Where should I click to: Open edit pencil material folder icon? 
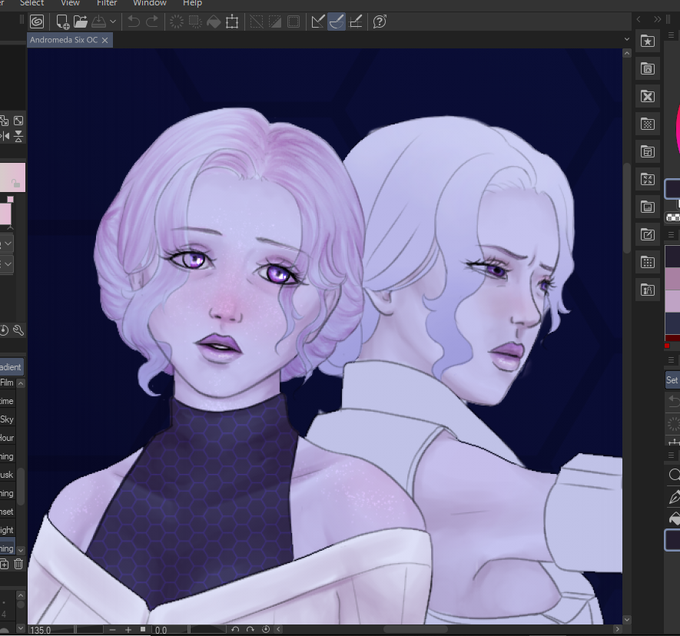pyautogui.click(x=647, y=235)
